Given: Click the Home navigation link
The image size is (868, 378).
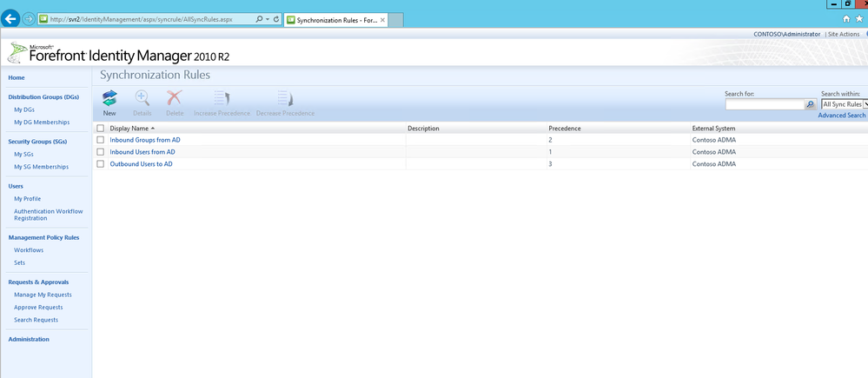Looking at the screenshot, I should [x=17, y=78].
